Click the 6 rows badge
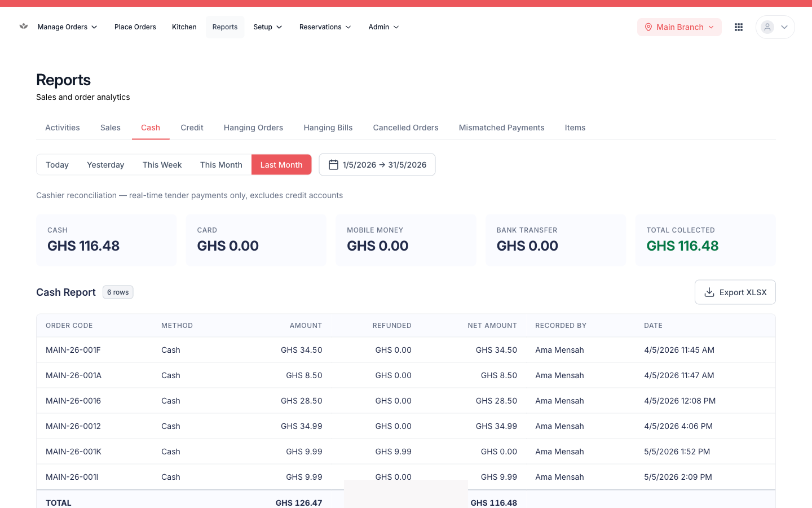Image resolution: width=812 pixels, height=508 pixels. point(118,292)
